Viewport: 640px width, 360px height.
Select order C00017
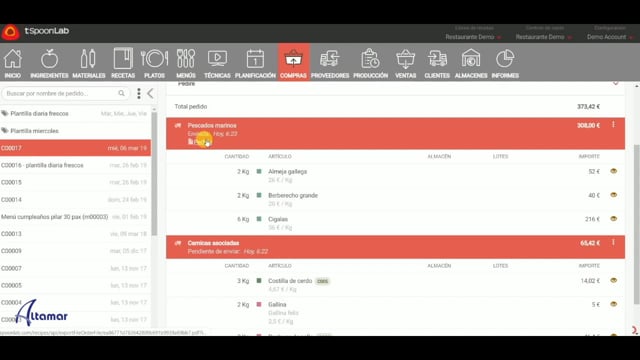[x=75, y=148]
